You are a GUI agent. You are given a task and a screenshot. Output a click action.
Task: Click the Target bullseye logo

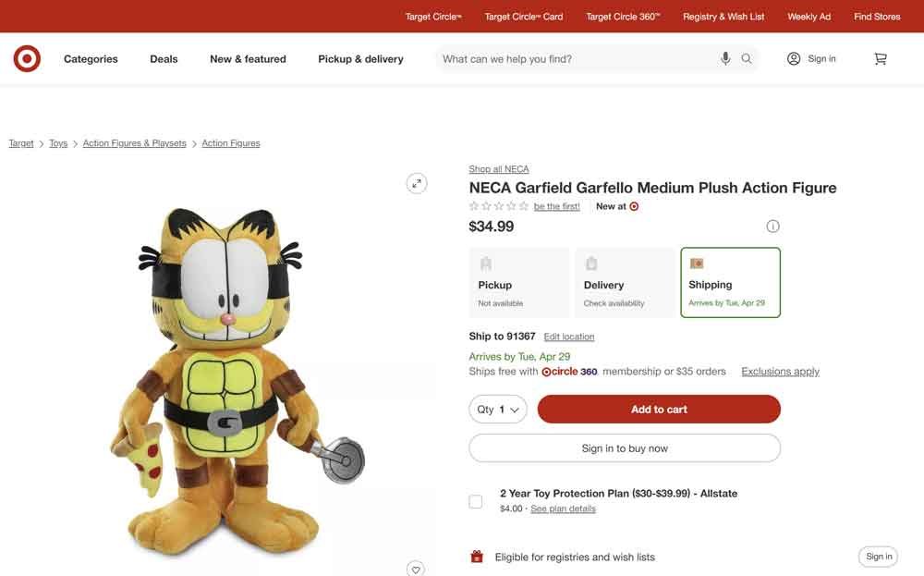coord(27,57)
